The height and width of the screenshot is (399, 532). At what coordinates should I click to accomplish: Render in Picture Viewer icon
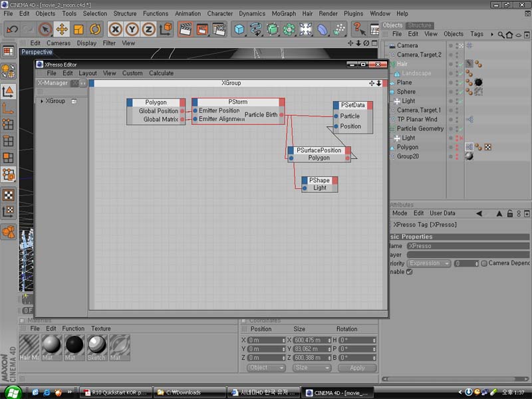tap(202, 29)
